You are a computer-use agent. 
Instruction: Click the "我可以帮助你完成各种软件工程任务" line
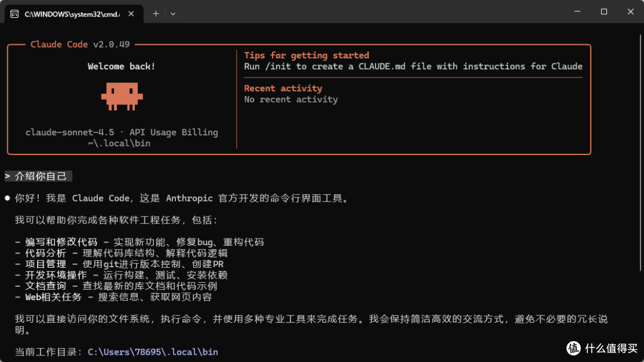116,220
